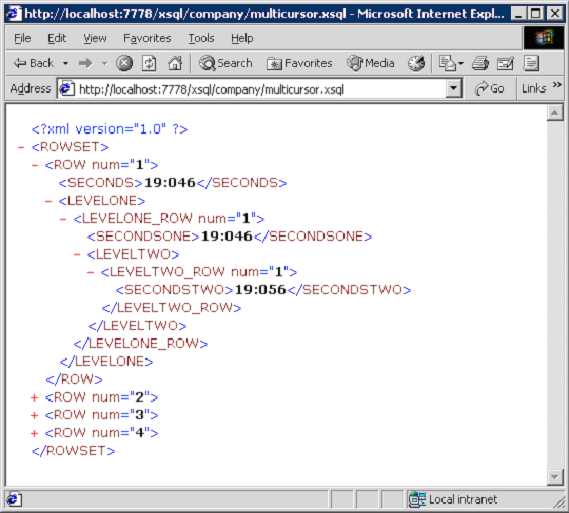The image size is (569, 513).
Task: Open the Forward history dropdown arrow
Action: click(x=105, y=63)
